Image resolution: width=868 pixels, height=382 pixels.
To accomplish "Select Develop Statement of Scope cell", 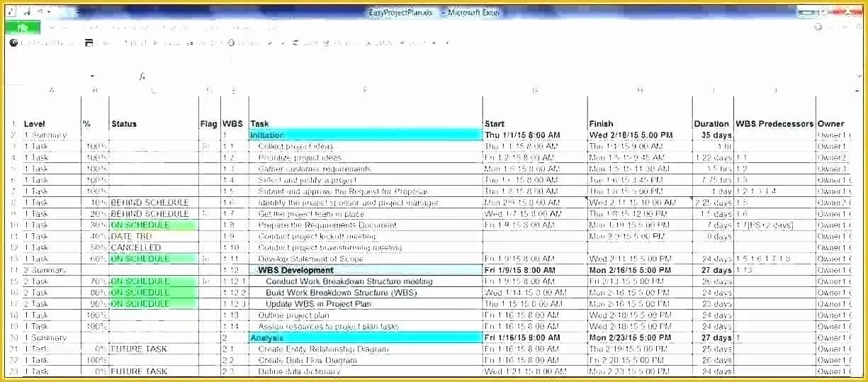I will (366, 259).
